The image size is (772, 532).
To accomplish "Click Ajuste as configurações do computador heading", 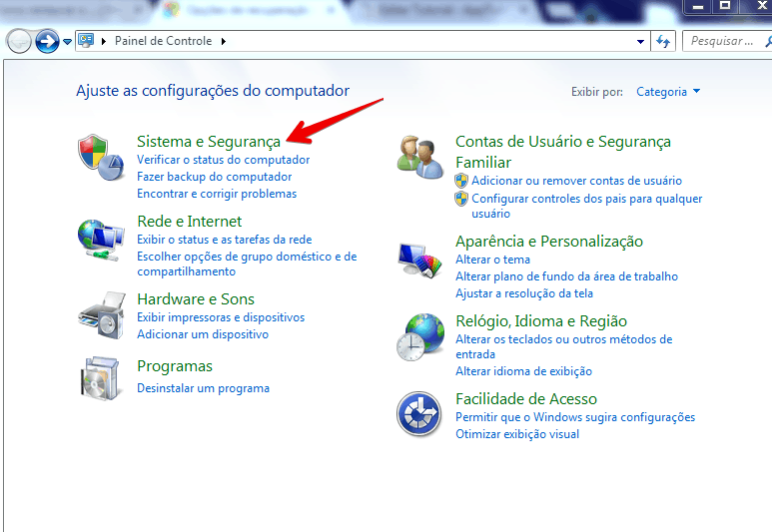I will pos(213,91).
